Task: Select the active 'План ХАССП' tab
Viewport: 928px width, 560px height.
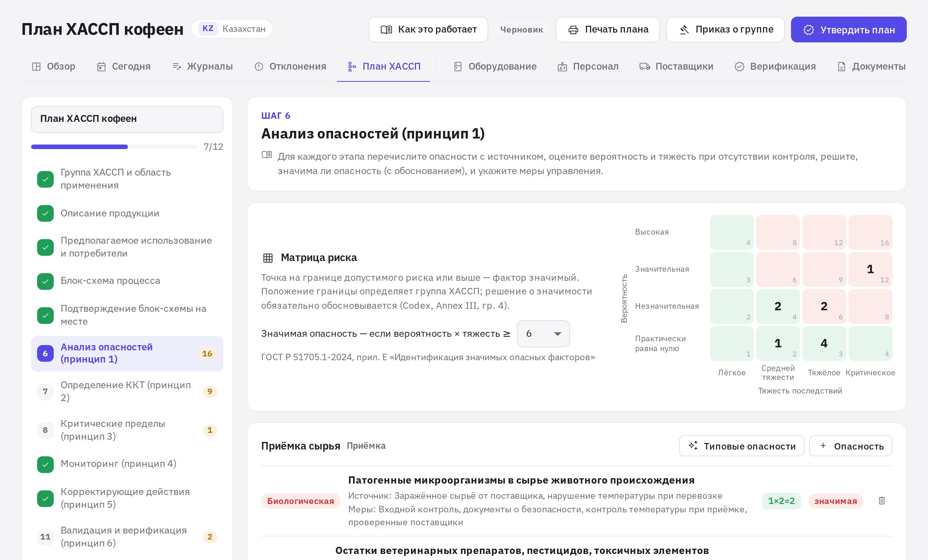Action: click(x=384, y=67)
